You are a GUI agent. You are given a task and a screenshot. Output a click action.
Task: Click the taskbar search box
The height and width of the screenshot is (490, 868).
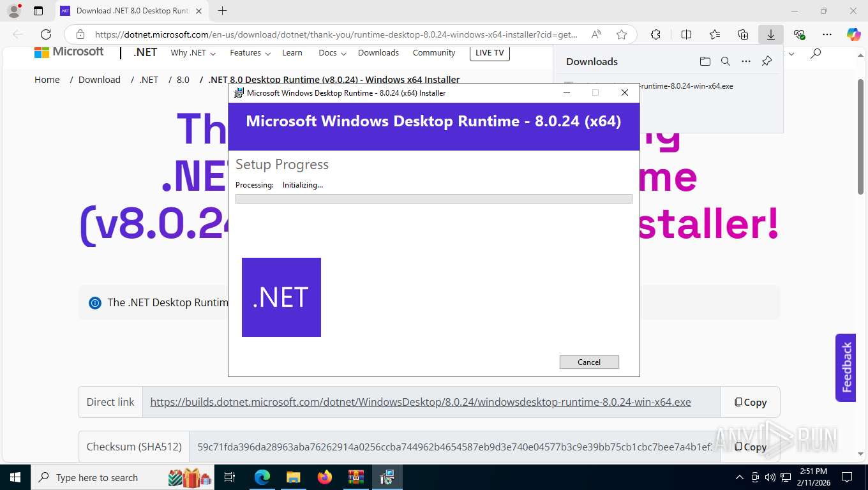(123, 477)
